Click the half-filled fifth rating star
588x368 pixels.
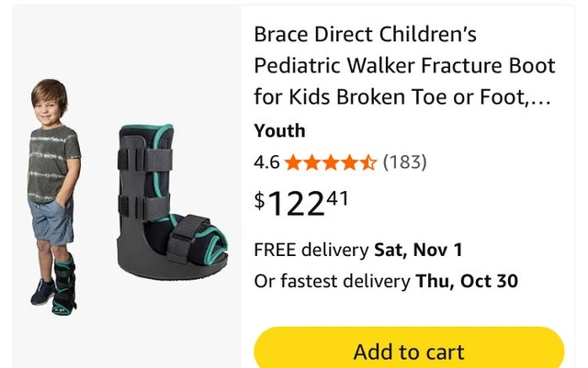click(x=367, y=163)
